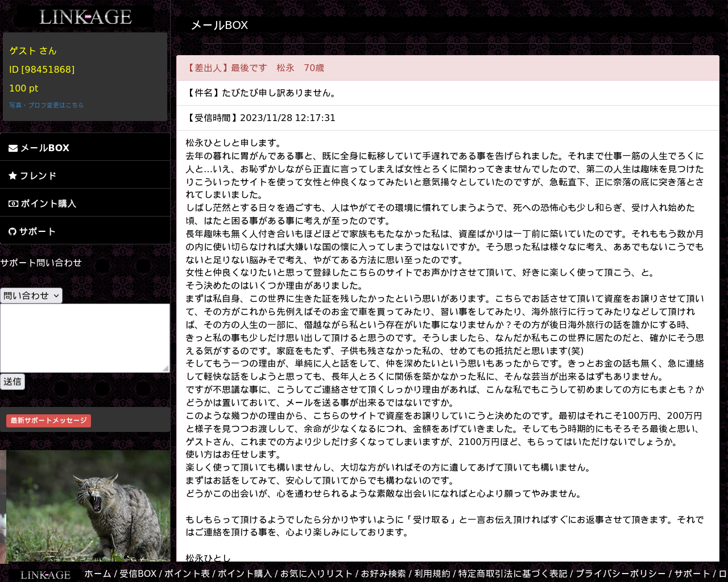Screen dimensions: 728x582
Task: Open お気に入りリスト in the footer
Action: click(316, 573)
